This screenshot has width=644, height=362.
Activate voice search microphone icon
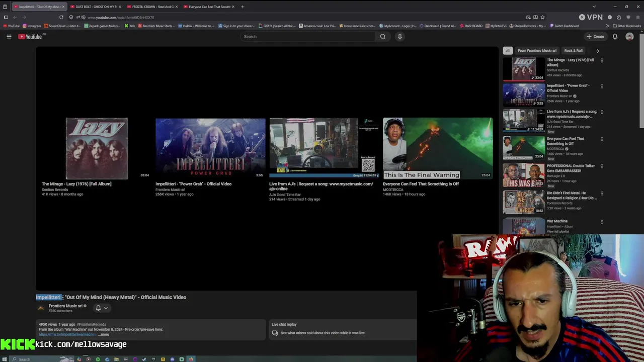400,37
